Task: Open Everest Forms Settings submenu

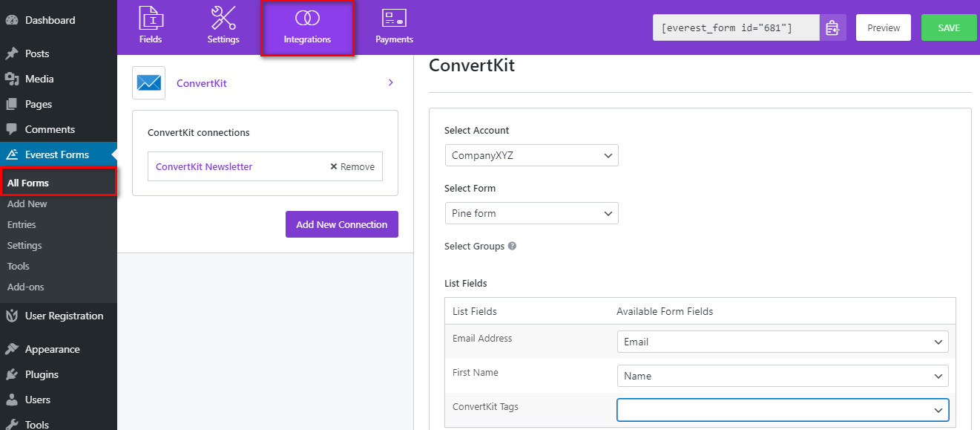Action: click(x=24, y=245)
